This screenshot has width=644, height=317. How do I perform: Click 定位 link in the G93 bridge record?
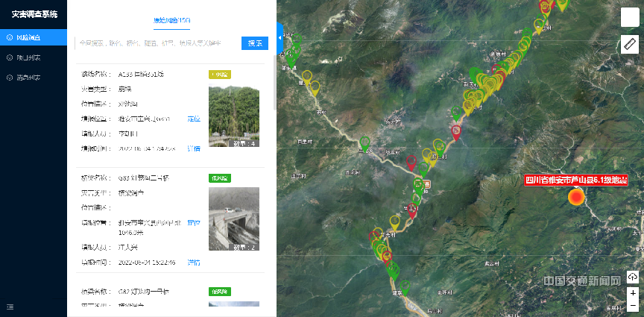pos(194,222)
